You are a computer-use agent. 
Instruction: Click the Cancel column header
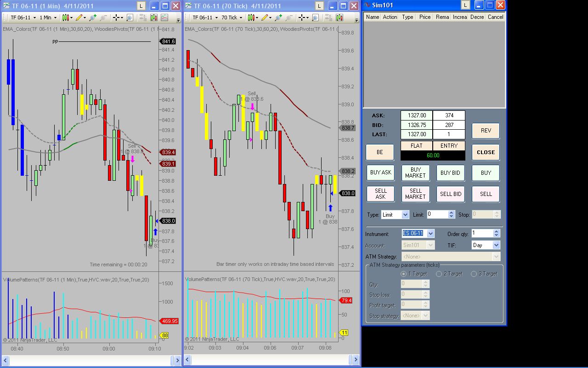click(495, 17)
